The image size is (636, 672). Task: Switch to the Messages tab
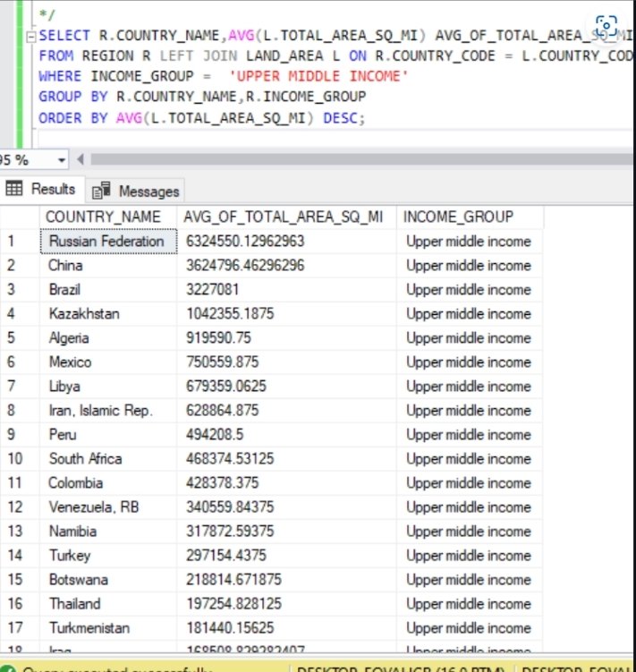135,191
